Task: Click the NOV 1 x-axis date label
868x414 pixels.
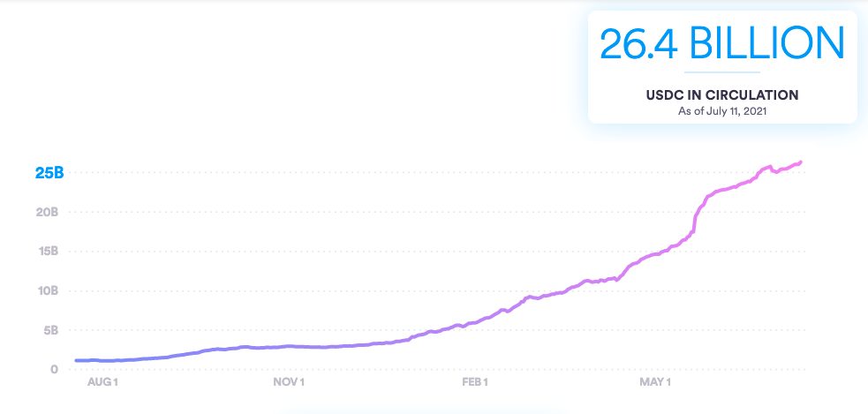Action: click(x=288, y=382)
